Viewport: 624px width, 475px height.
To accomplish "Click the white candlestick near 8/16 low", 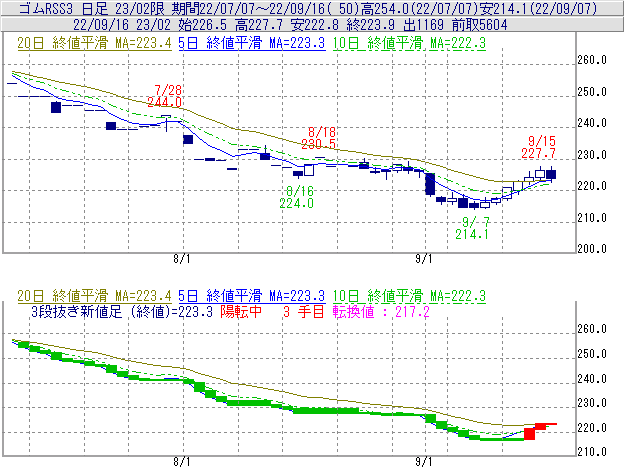I will (309, 170).
